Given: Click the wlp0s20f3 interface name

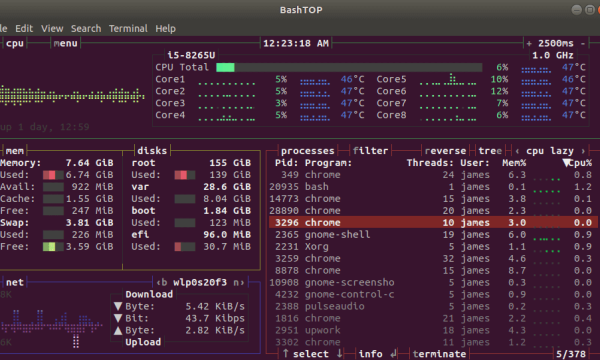Looking at the screenshot, I should [200, 282].
